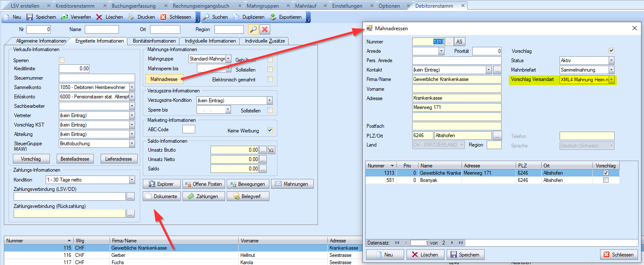
Task: Click the ellipsis button beside Saldo
Action: click(263, 169)
